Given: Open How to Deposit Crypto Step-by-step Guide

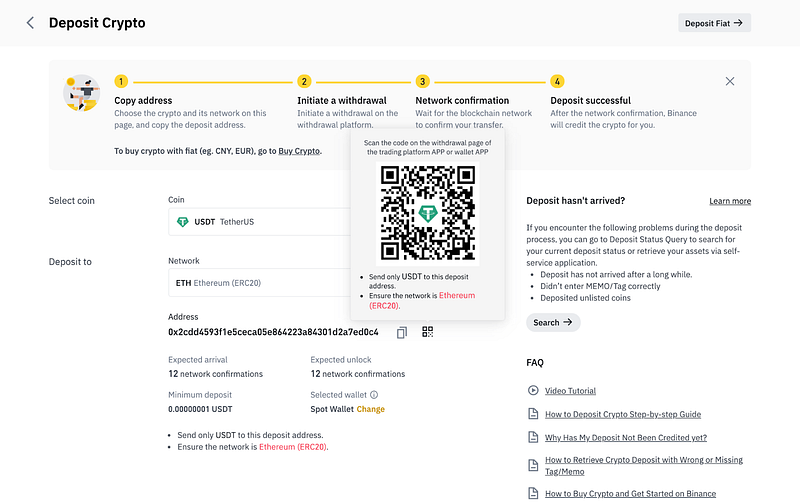Looking at the screenshot, I should pyautogui.click(x=623, y=414).
